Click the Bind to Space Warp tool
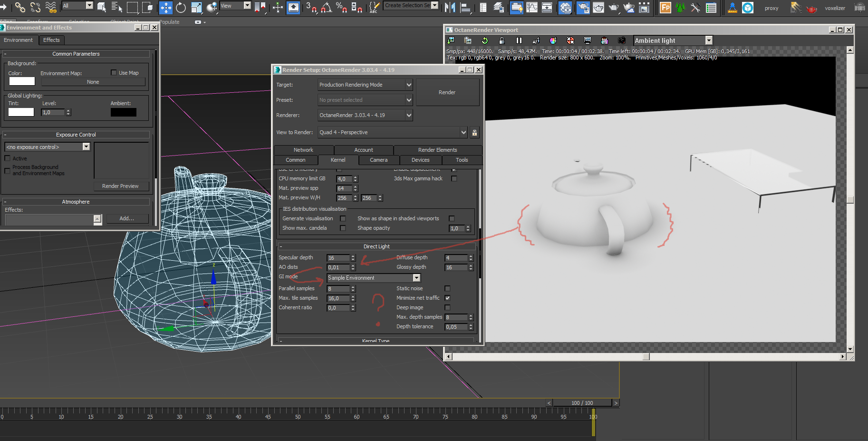Screen dimensions: 868x441 coord(50,7)
